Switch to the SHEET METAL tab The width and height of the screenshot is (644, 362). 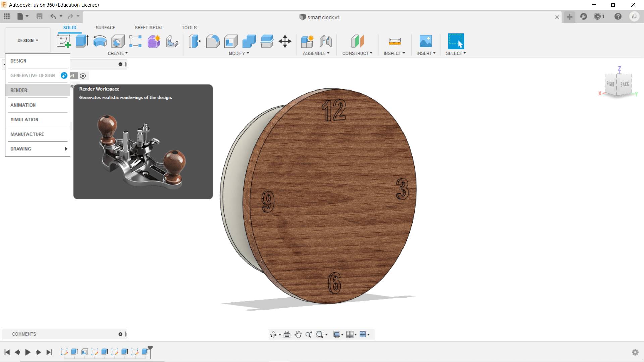tap(149, 28)
